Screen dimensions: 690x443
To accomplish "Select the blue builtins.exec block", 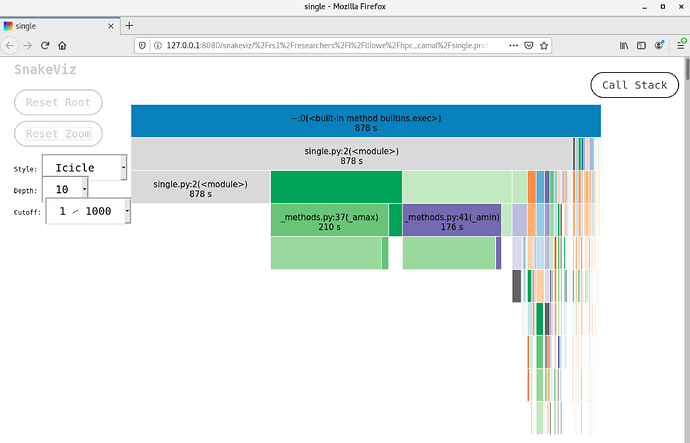I will [x=365, y=121].
